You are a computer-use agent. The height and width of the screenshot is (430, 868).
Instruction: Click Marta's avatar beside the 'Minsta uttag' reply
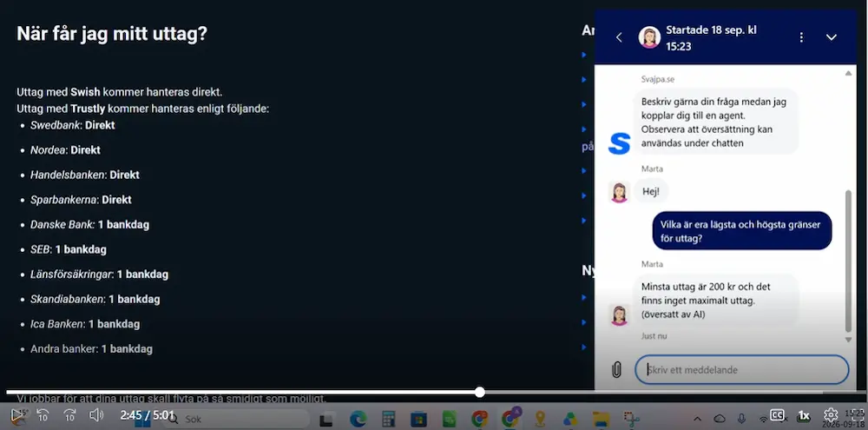(619, 314)
